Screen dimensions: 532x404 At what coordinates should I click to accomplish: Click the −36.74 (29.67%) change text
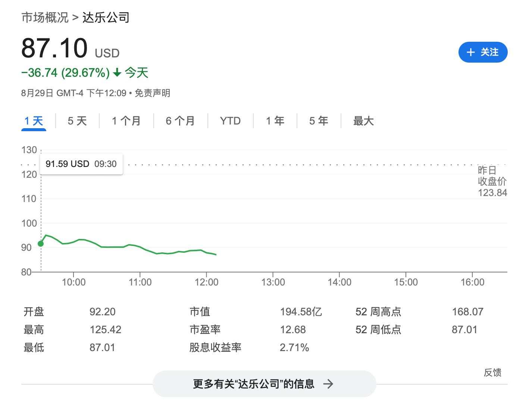[66, 72]
